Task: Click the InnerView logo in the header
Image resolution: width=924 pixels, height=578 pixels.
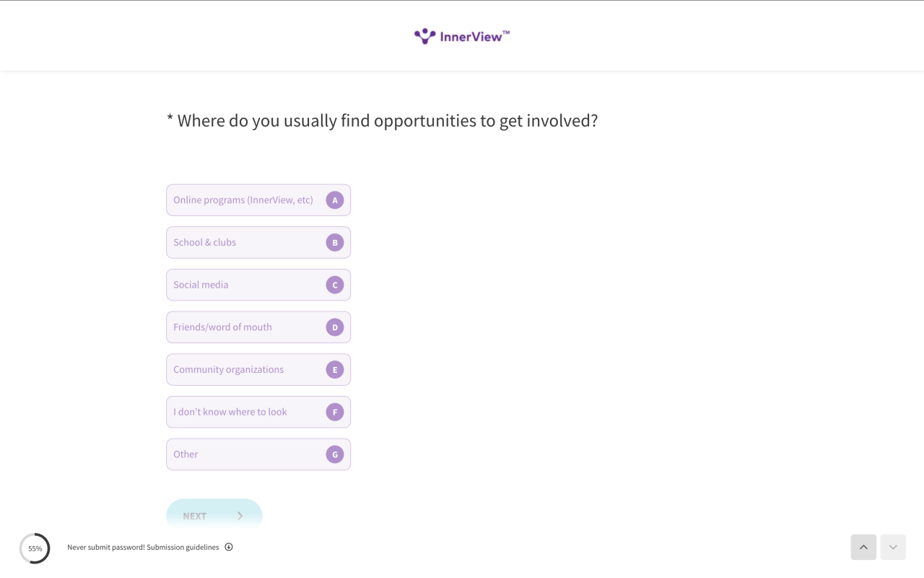Action: (462, 36)
